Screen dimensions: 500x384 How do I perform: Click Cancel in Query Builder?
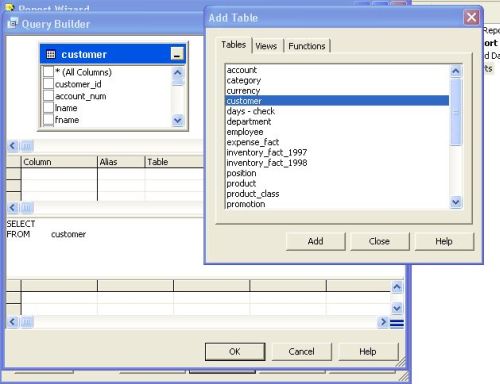(x=301, y=352)
